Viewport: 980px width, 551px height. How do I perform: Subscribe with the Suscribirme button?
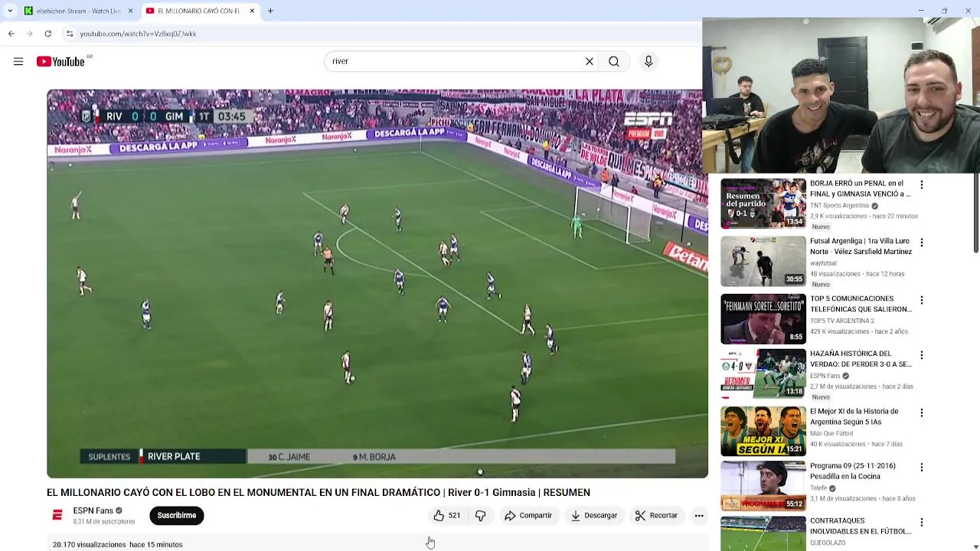point(177,516)
